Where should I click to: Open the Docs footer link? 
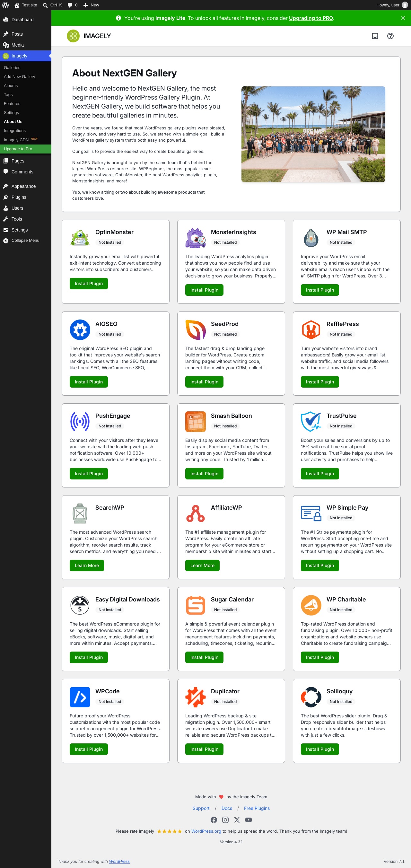(x=227, y=808)
